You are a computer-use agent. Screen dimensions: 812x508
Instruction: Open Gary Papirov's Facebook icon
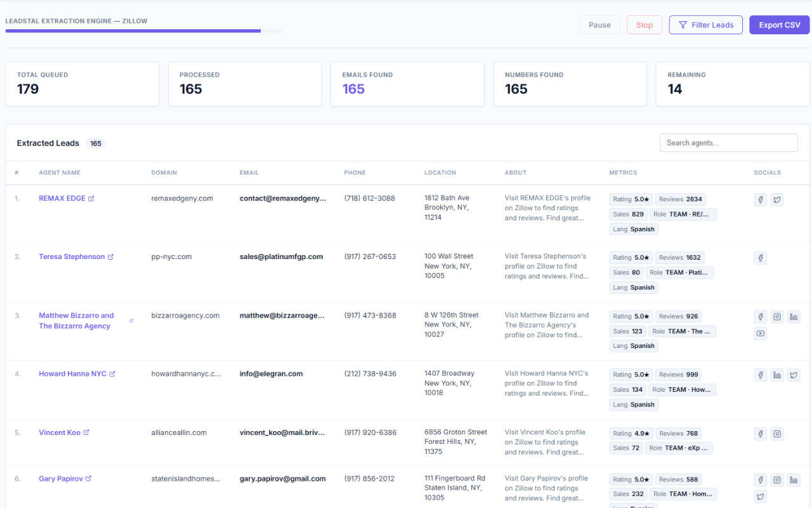tap(761, 480)
